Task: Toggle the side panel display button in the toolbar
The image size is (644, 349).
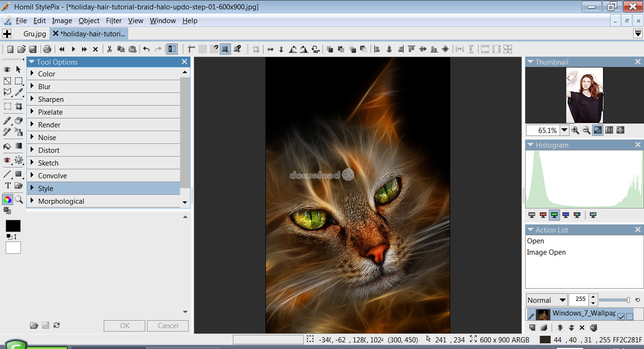Action: point(172,49)
